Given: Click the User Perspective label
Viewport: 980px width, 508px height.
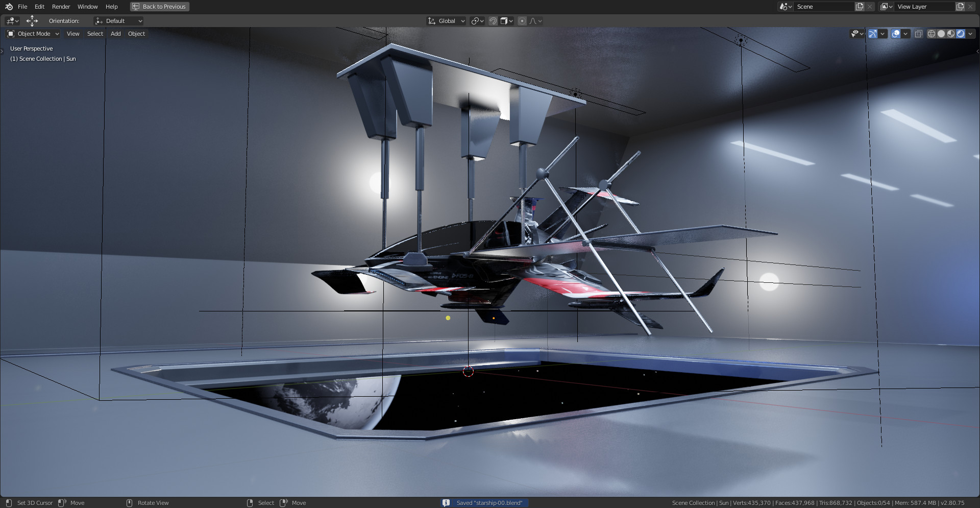Looking at the screenshot, I should click(31, 49).
